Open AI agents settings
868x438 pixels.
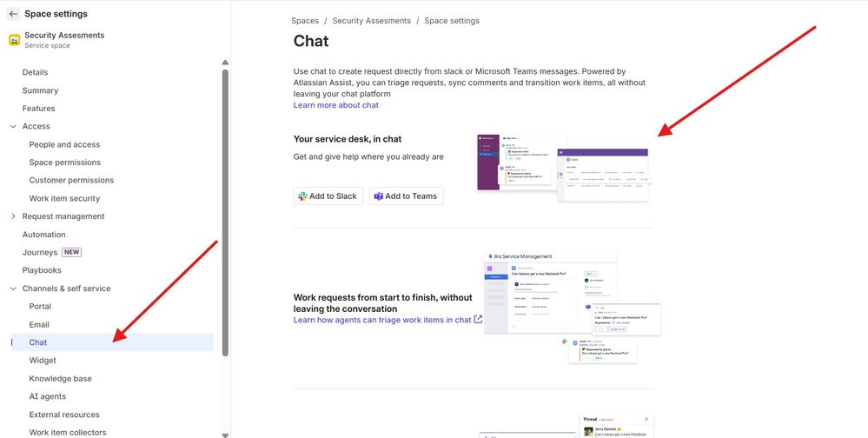tap(47, 396)
